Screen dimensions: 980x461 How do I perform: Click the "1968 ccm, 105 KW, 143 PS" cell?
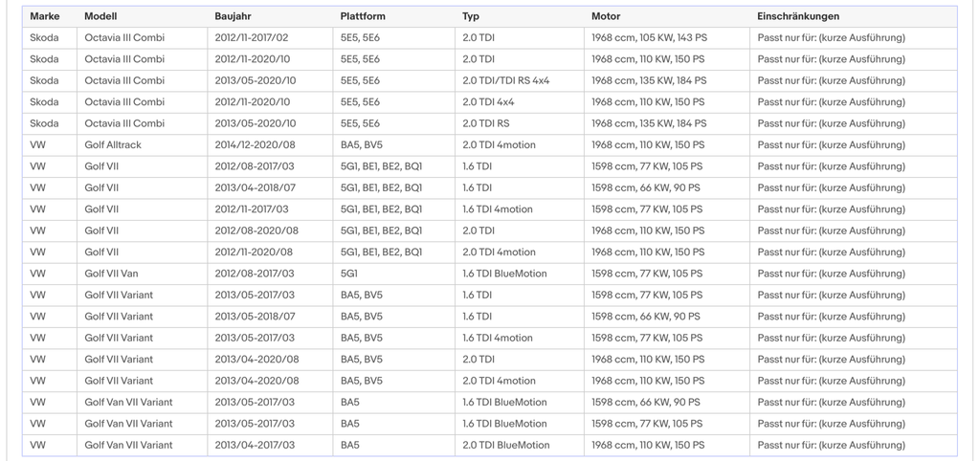(x=650, y=37)
